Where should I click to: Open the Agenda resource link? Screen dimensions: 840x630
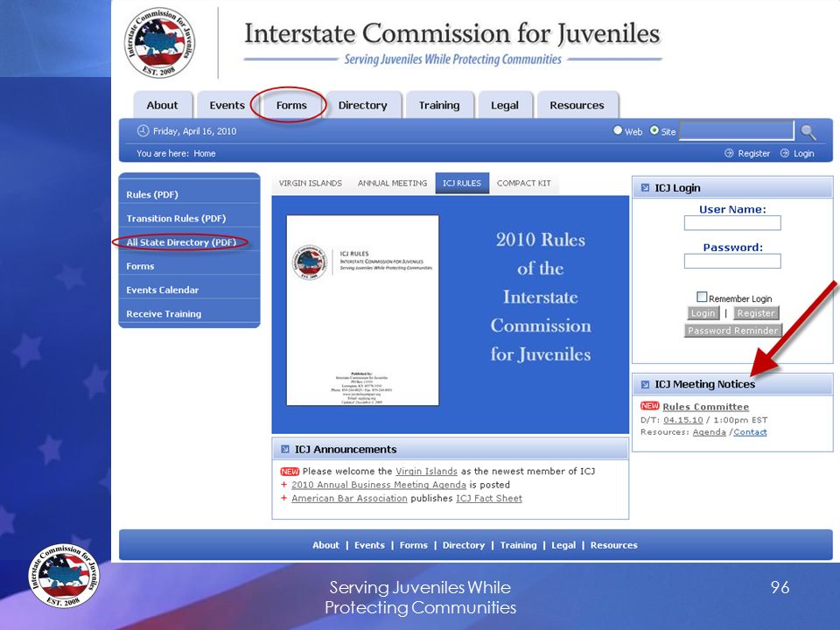coord(710,431)
